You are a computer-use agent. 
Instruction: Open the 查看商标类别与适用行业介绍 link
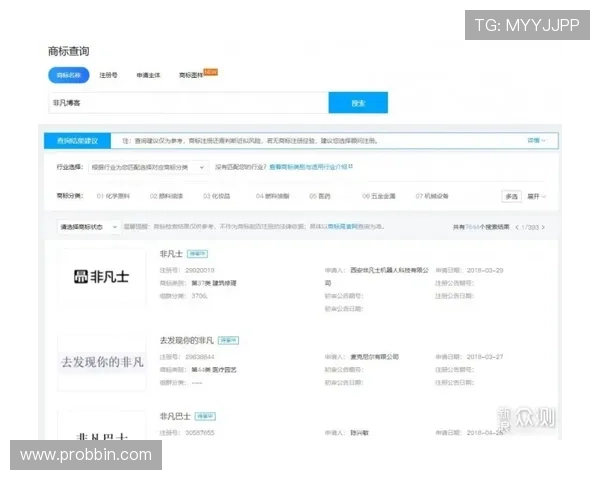[311, 167]
